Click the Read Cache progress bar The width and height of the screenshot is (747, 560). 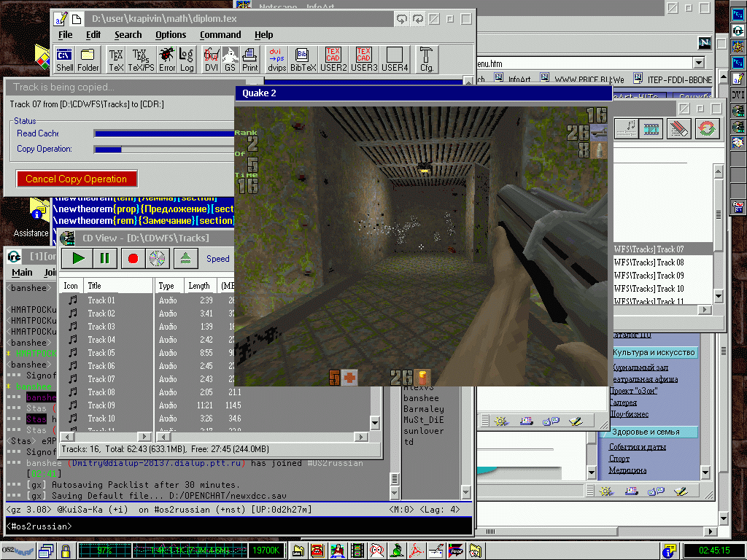[x=164, y=134]
